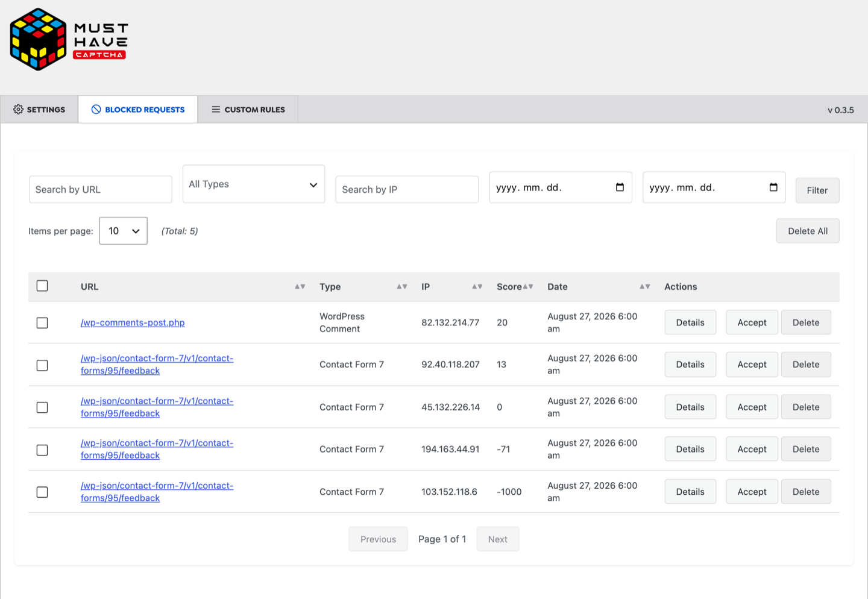Delete the request from 82.132.214.77
This screenshot has width=868, height=599.
pos(806,322)
